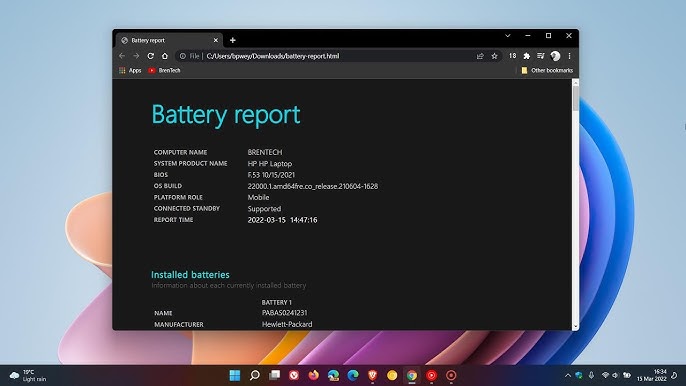Click the Mobile platform role value

[259, 197]
